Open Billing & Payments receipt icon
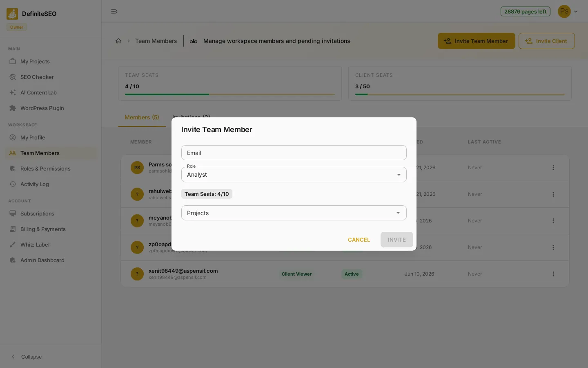The width and height of the screenshot is (588, 368). tap(13, 229)
